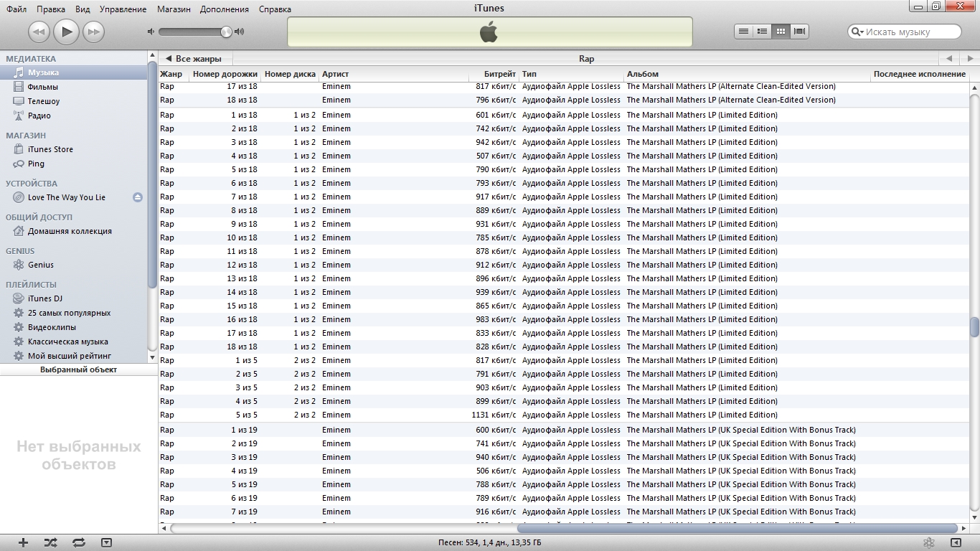
Task: Click the Genius atom icon in sidebar
Action: pos(19,265)
